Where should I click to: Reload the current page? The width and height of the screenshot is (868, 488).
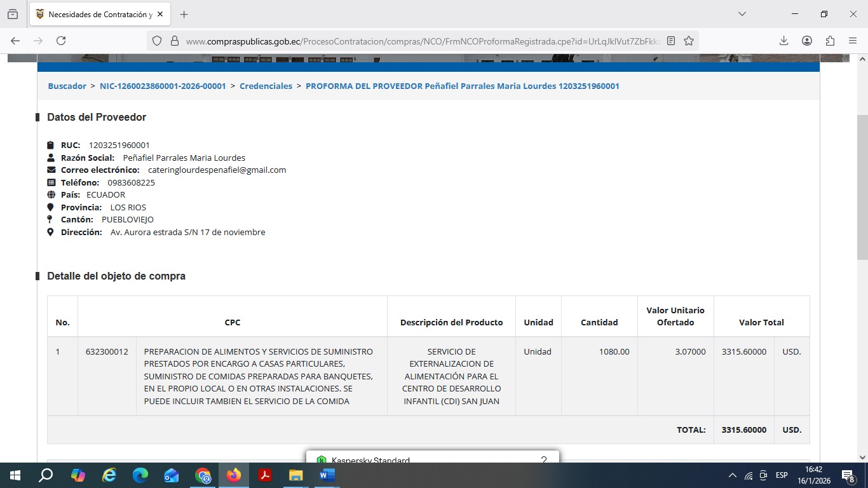point(61,41)
